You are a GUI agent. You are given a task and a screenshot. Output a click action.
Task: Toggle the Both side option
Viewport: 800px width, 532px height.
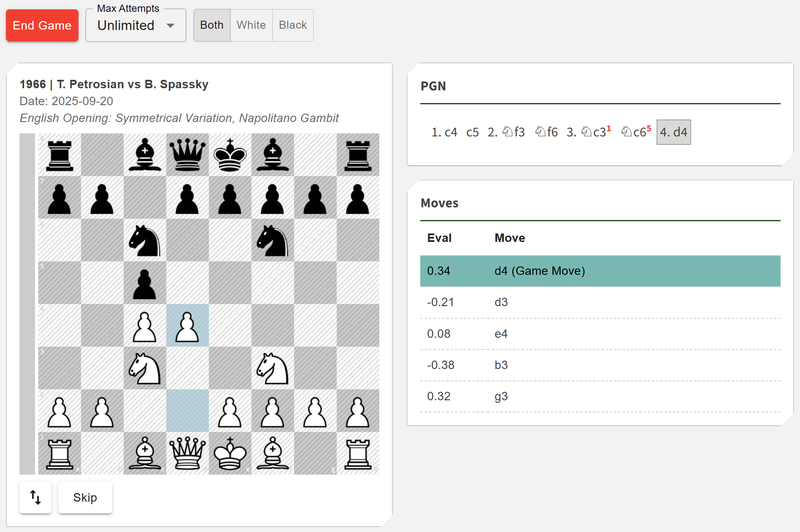[211, 25]
